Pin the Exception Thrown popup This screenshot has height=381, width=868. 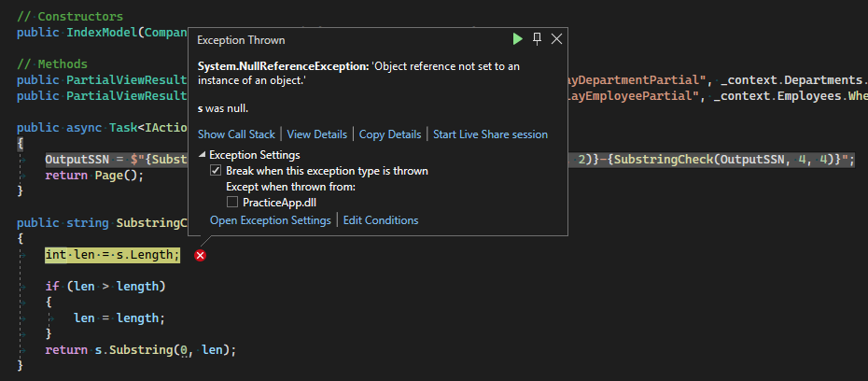click(x=538, y=39)
